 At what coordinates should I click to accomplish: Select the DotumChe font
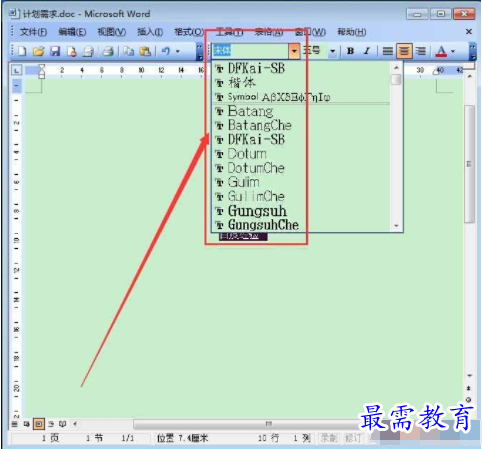click(x=301, y=168)
